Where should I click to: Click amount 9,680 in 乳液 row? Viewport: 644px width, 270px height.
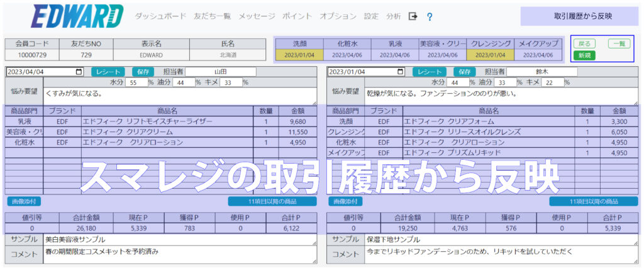click(297, 121)
